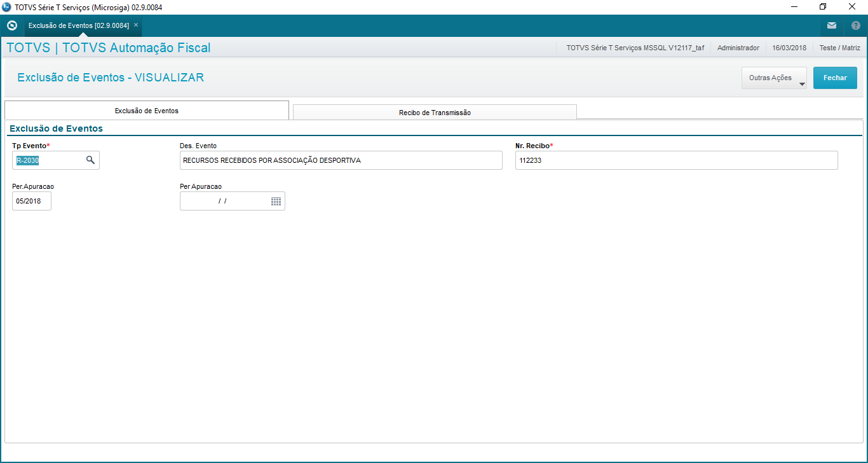Click the TOTVS Automação Fiscal heading
868x463 pixels.
click(x=108, y=48)
